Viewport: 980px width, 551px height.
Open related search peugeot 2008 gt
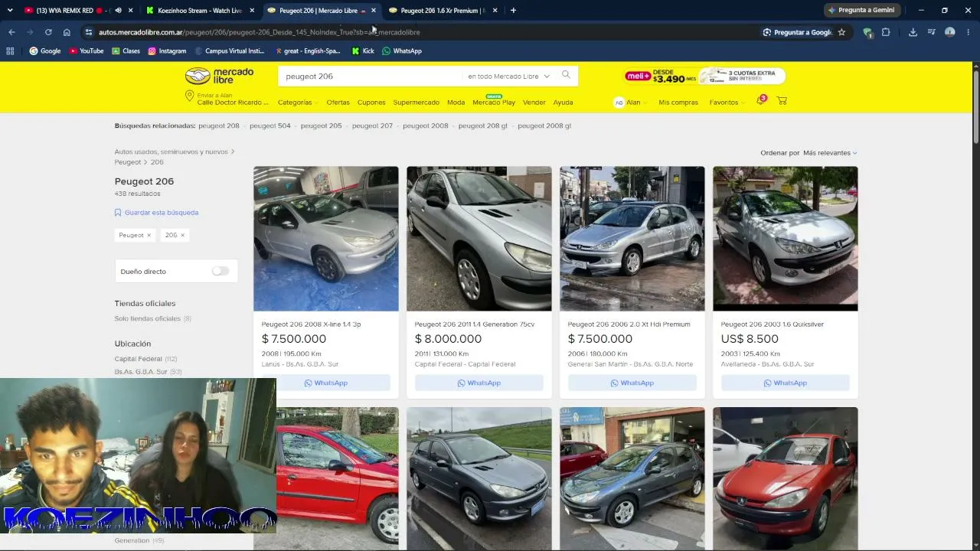click(544, 126)
